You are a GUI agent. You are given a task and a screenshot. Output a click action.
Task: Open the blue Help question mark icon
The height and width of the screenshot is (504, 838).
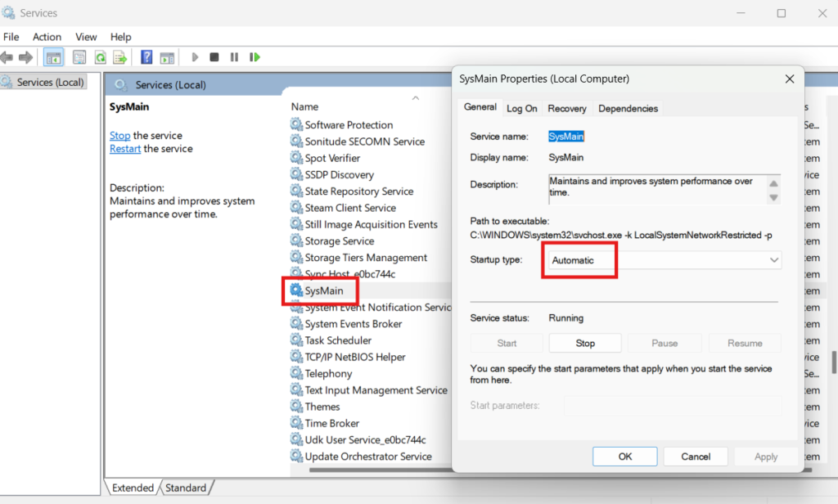(x=146, y=57)
